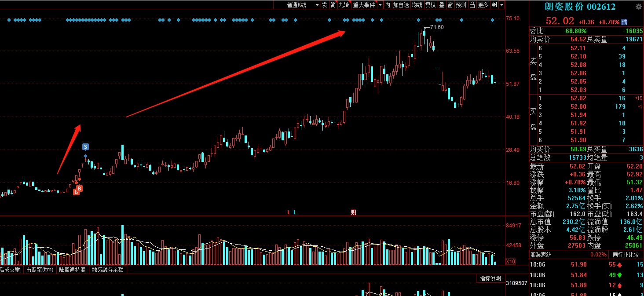Switch to 融资融券余额 indicator tab
The image size is (644, 296).
[x=107, y=270]
